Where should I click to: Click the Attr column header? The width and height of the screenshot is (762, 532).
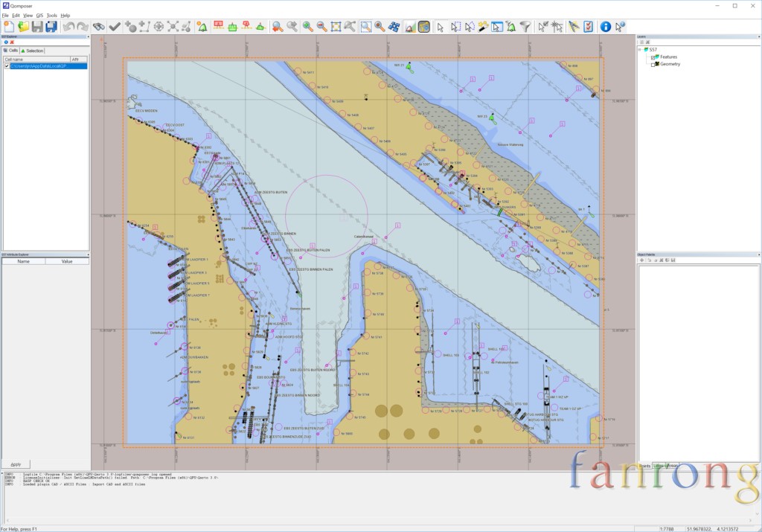79,60
